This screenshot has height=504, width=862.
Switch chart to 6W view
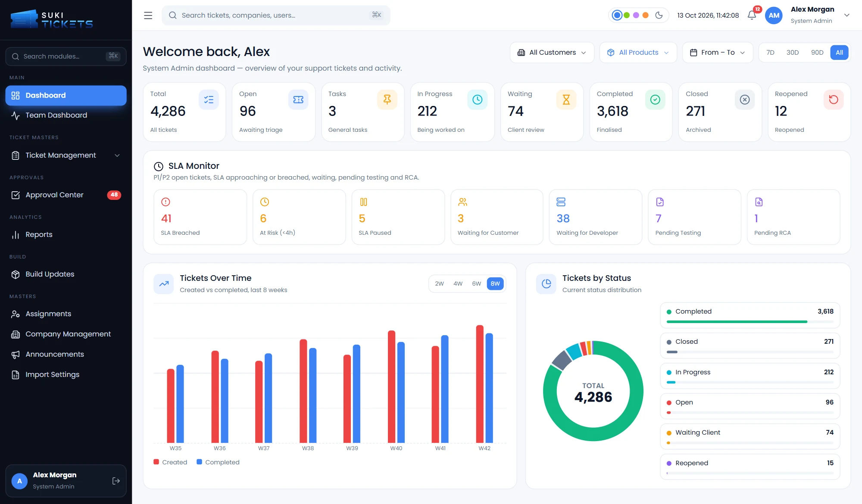(x=476, y=283)
